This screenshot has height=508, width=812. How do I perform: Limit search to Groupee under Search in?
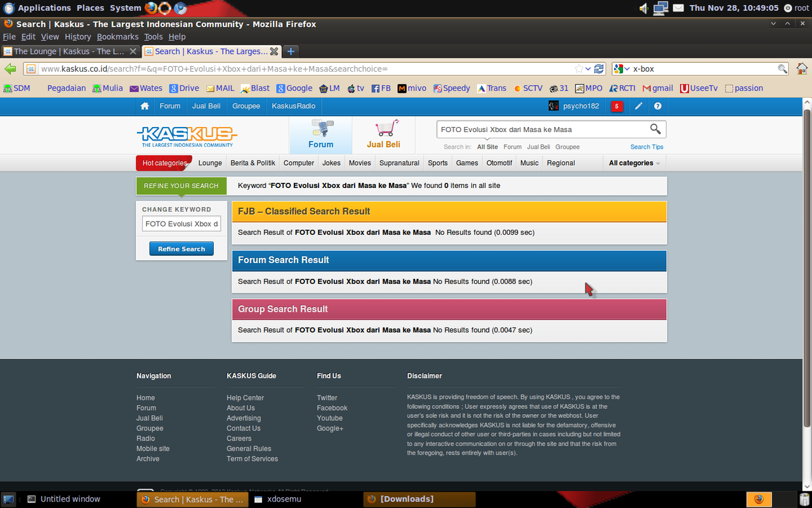(568, 147)
